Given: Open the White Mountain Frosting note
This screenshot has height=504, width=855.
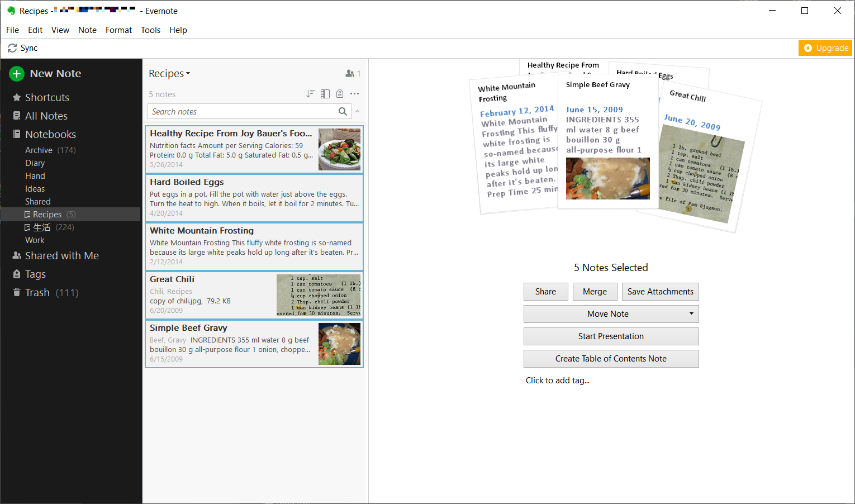Looking at the screenshot, I should click(x=254, y=246).
